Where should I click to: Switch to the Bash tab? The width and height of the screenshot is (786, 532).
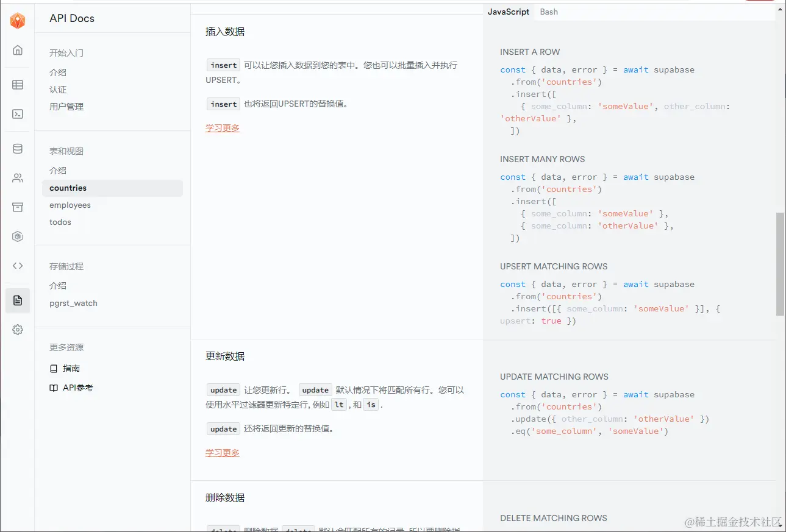(x=548, y=12)
